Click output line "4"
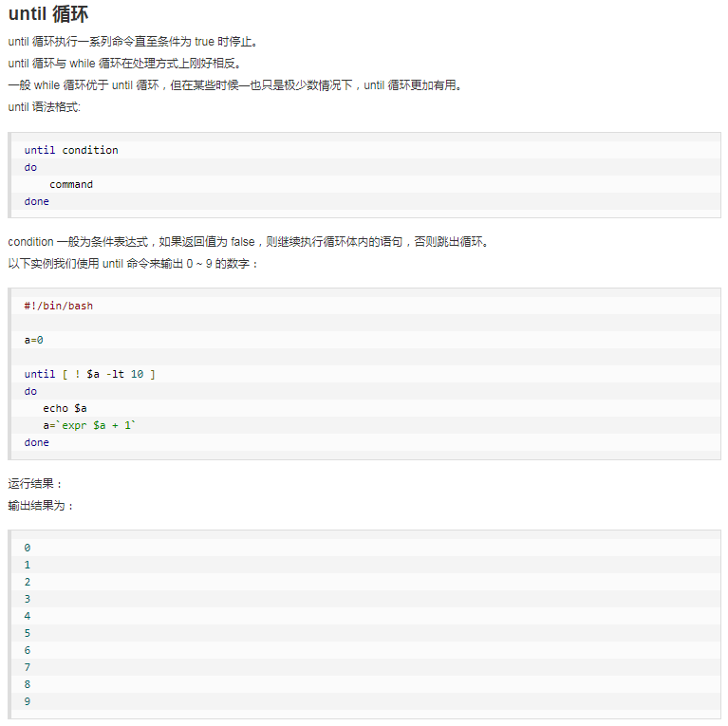This screenshot has width=728, height=726. click(28, 616)
